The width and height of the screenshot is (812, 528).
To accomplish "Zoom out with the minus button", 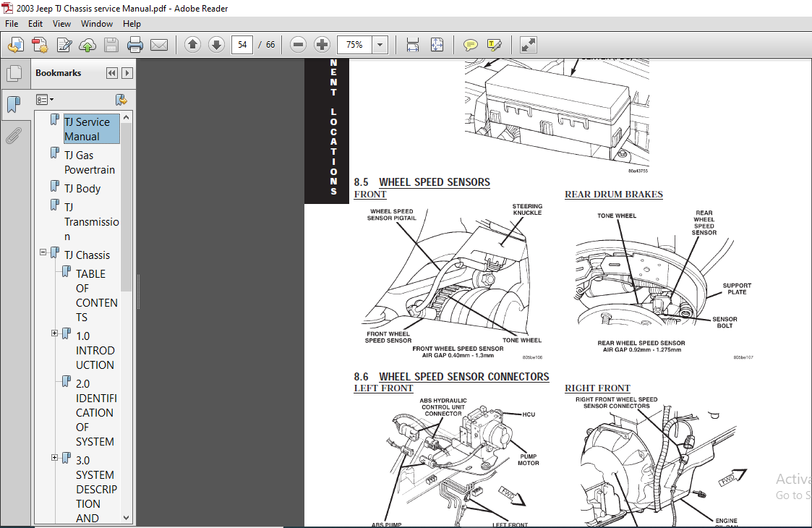I will click(299, 45).
